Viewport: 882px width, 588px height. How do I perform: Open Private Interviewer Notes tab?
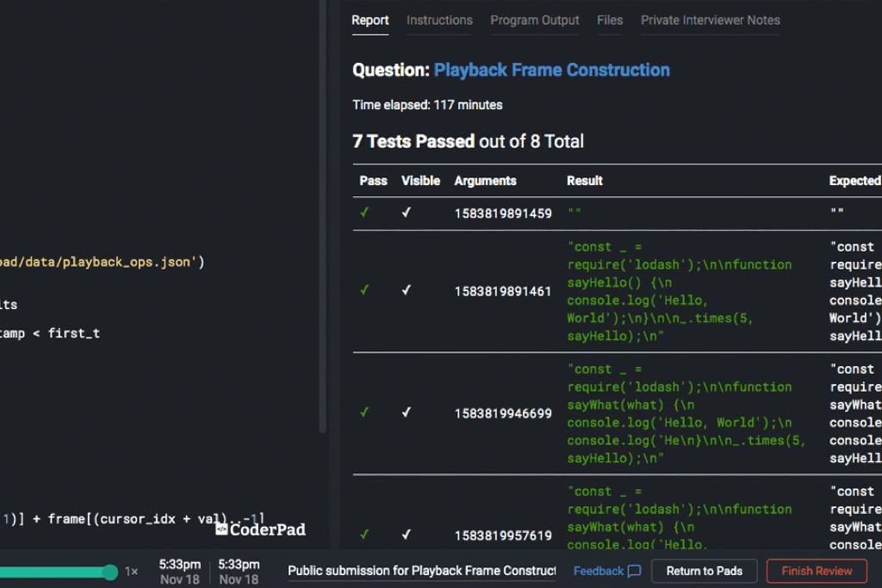(710, 20)
